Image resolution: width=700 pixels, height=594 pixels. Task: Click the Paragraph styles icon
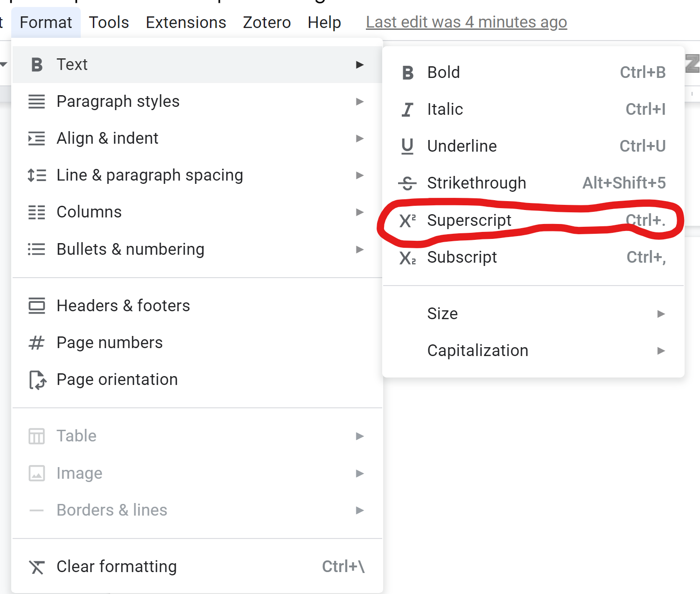(36, 101)
